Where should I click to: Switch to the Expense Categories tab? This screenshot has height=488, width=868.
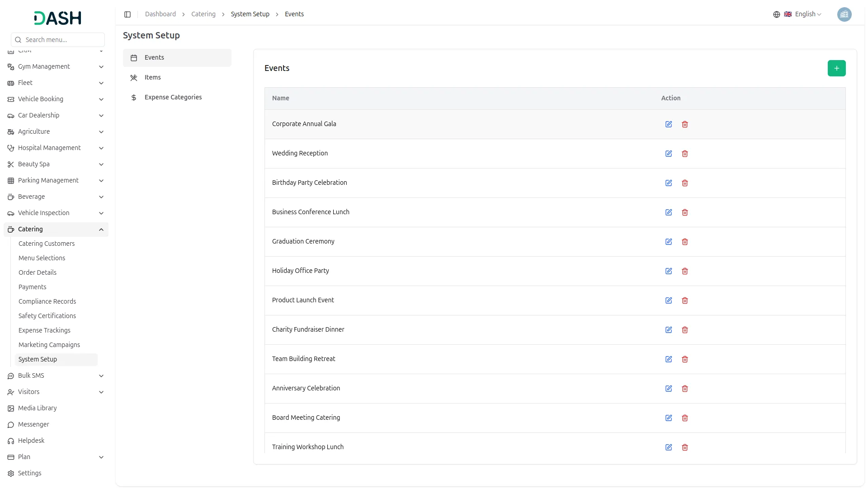point(173,97)
